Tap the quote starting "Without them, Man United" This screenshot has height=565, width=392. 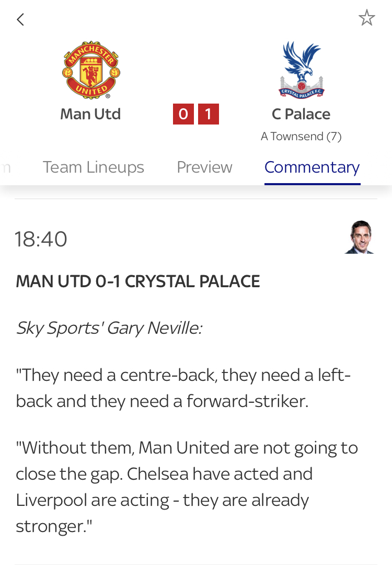(187, 473)
